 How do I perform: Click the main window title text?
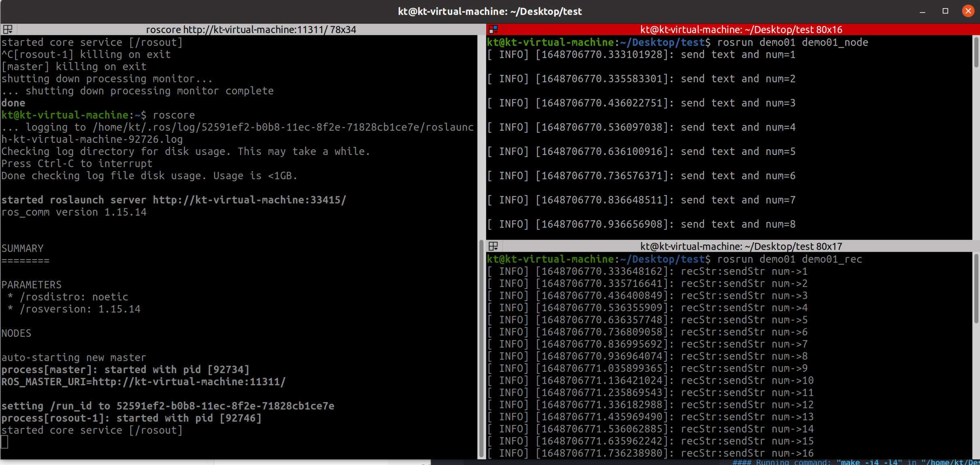coord(490,11)
